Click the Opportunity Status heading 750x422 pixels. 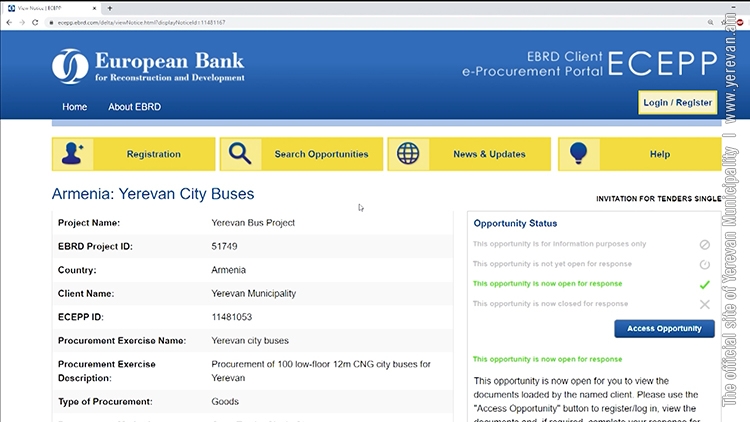tap(515, 223)
